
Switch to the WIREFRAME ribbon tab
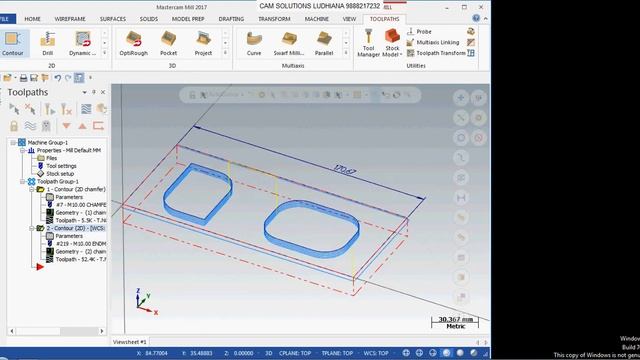click(70, 19)
